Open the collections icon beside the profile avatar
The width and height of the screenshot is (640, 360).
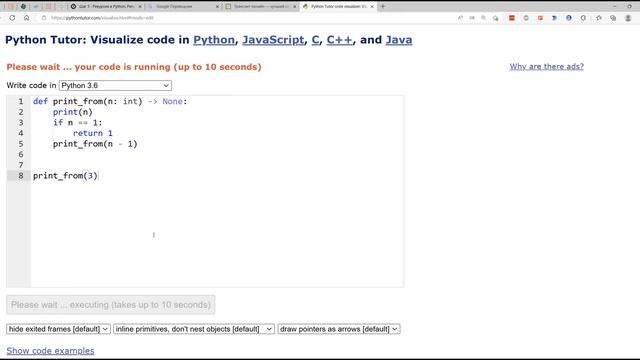(613, 18)
